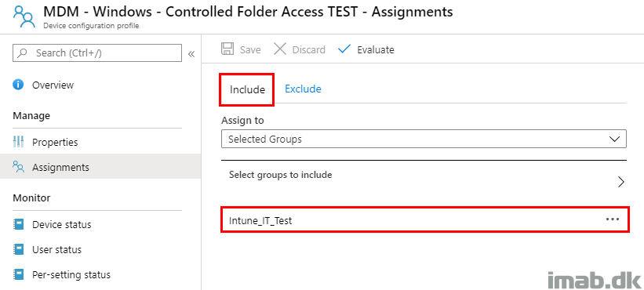Click the Device status notebook icon
This screenshot has height=290, width=644.
click(x=19, y=224)
